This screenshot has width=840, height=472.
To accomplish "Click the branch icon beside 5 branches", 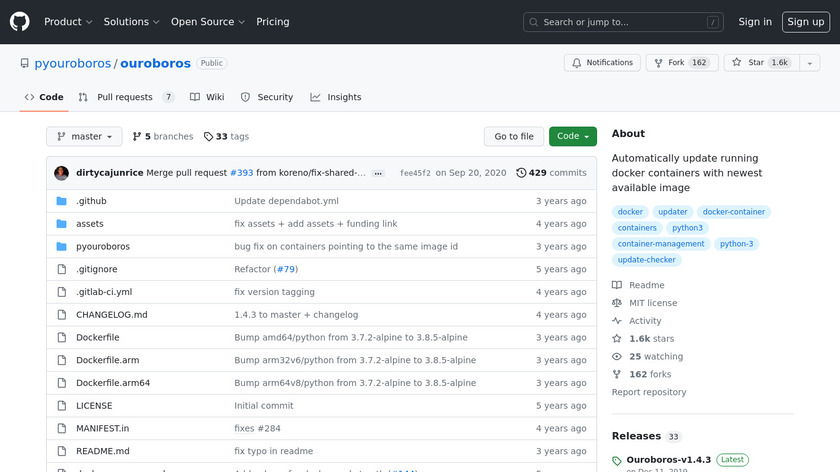I will click(x=137, y=137).
